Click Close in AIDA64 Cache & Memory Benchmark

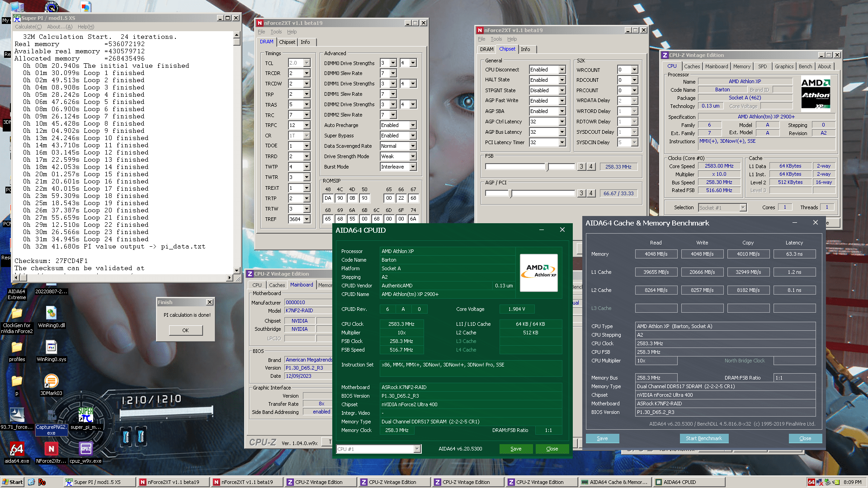805,438
